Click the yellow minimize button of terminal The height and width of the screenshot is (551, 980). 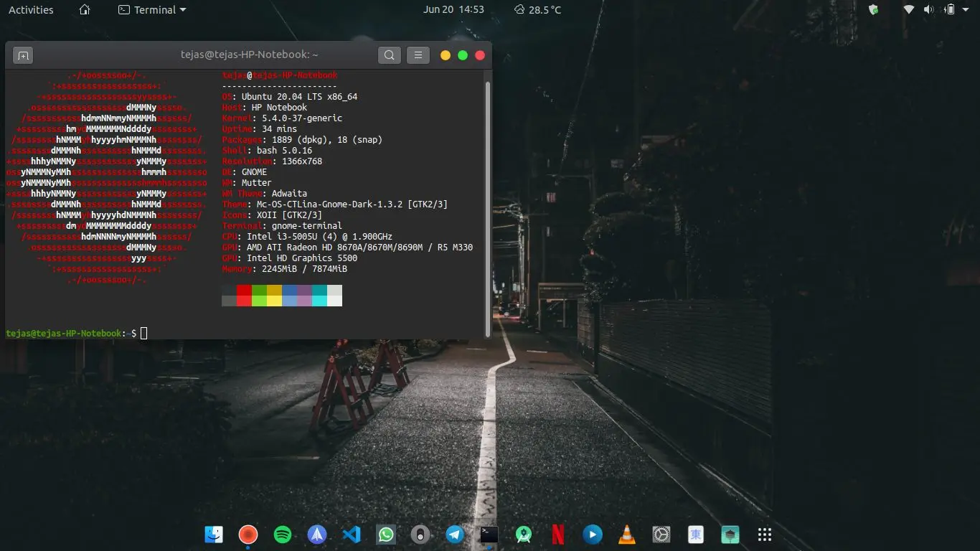click(x=446, y=55)
